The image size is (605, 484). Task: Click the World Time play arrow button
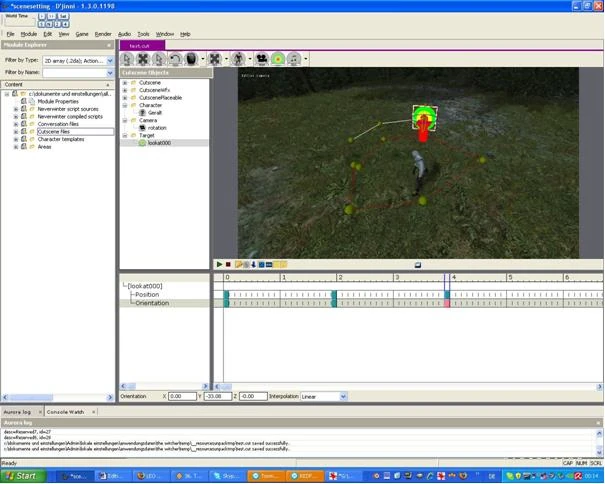pyautogui.click(x=42, y=16)
